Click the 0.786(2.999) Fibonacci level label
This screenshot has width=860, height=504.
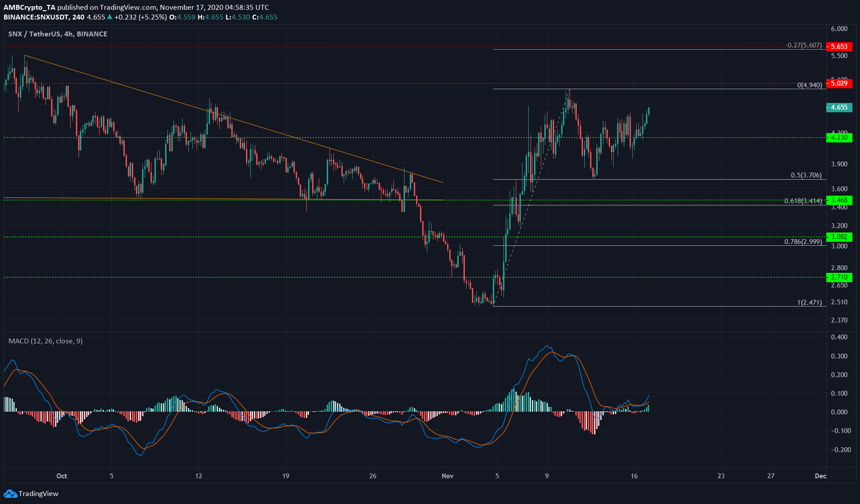click(803, 242)
